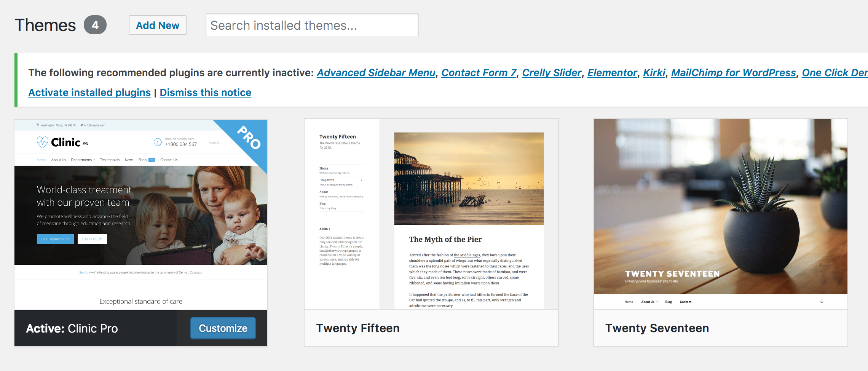Click the clock icon beside Book an Appointment
This screenshot has height=371, width=868.
[158, 142]
